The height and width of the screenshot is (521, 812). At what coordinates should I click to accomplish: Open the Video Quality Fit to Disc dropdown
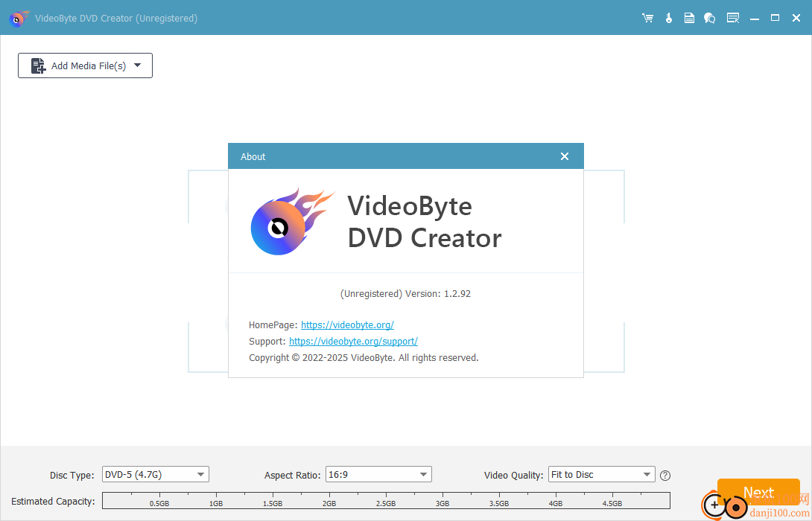[x=602, y=474]
